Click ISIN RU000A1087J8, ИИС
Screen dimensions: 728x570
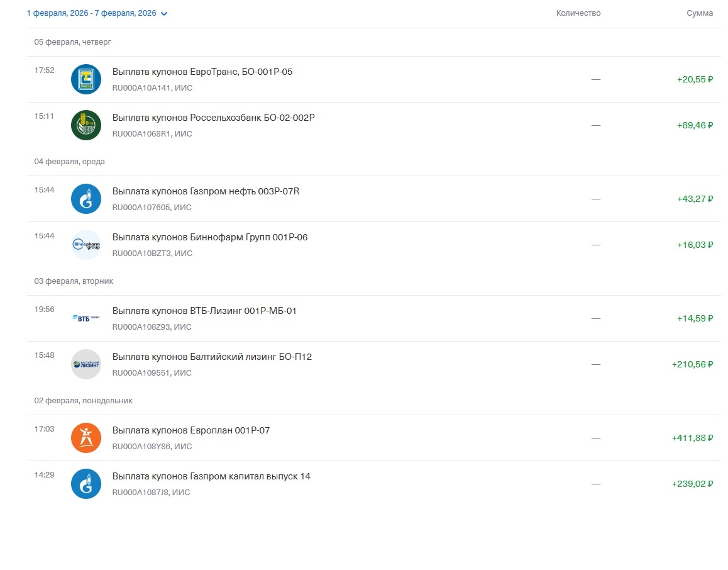(151, 493)
